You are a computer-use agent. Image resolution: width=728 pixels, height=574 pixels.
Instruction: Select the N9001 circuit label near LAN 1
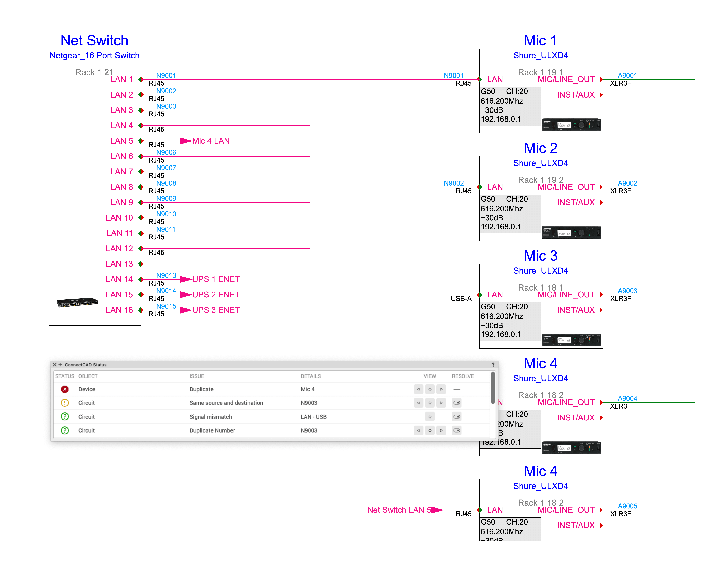click(166, 75)
